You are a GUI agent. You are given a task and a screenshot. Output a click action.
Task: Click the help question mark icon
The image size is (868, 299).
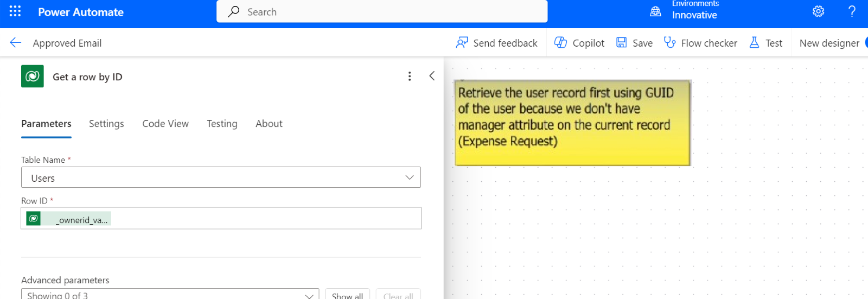coord(852,11)
